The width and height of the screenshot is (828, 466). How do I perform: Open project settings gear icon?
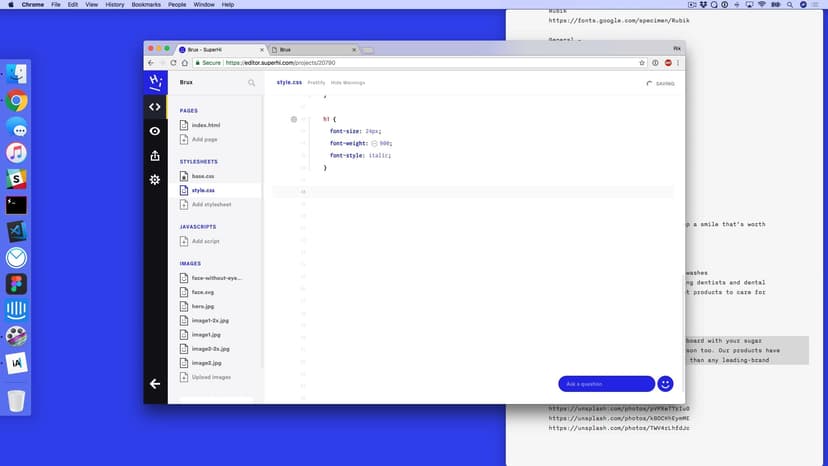(155, 180)
